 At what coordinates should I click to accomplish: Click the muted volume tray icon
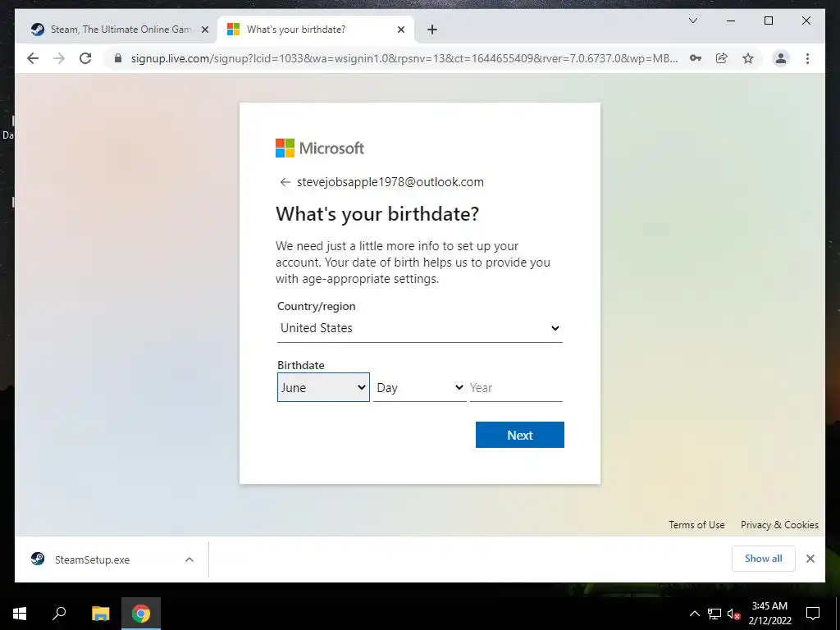point(733,614)
